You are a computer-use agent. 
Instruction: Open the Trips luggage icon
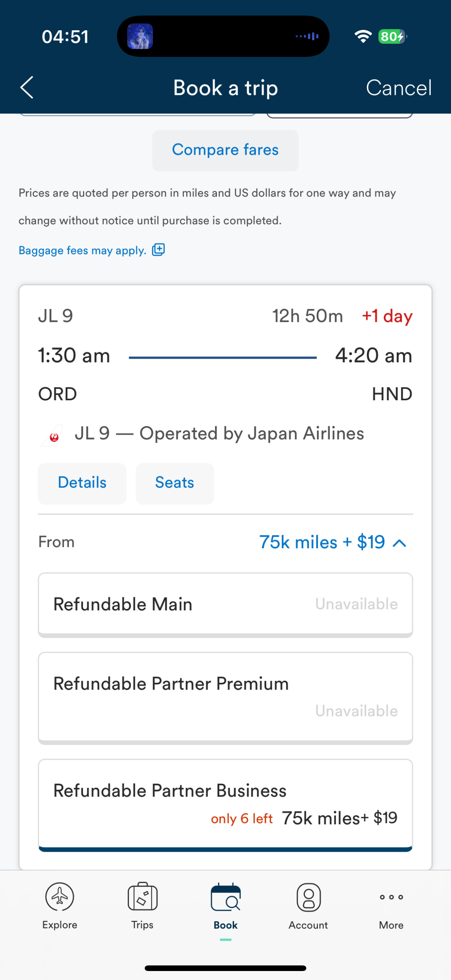tap(142, 897)
